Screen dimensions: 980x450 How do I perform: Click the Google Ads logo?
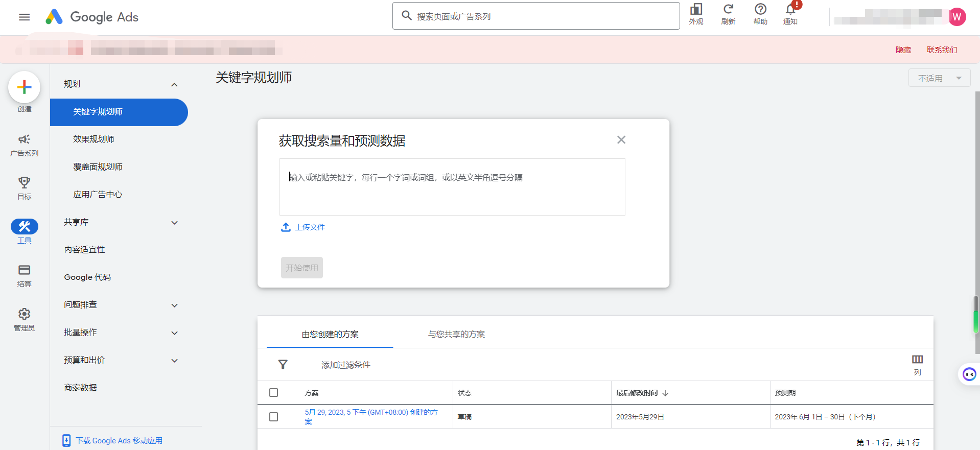(92, 17)
